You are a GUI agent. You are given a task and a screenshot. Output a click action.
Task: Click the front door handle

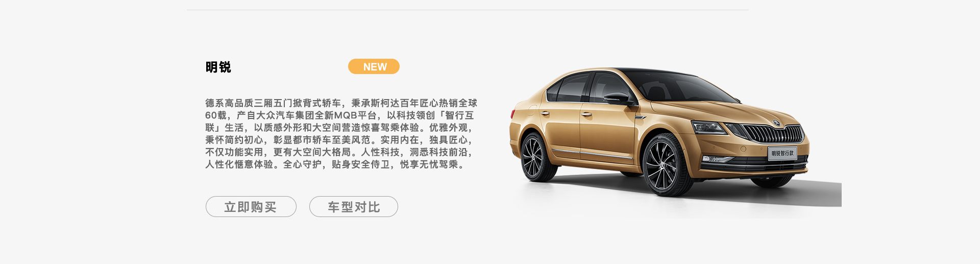coord(586,114)
